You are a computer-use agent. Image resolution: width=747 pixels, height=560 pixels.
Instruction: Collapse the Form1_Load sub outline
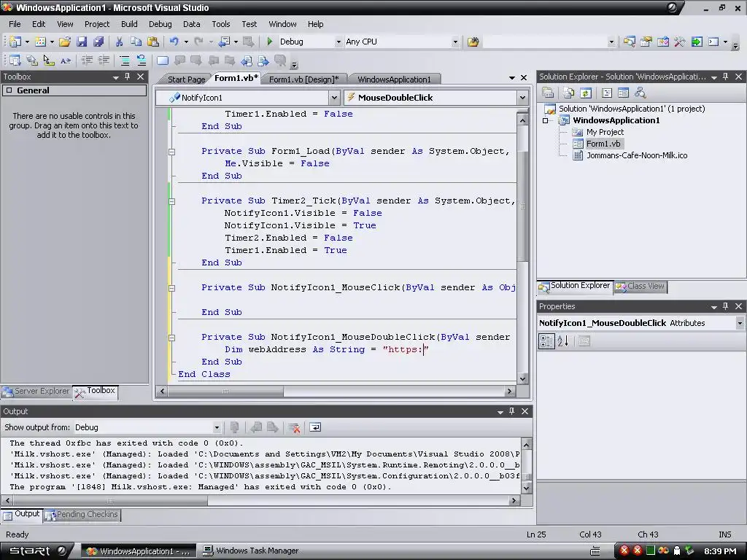[x=171, y=152]
